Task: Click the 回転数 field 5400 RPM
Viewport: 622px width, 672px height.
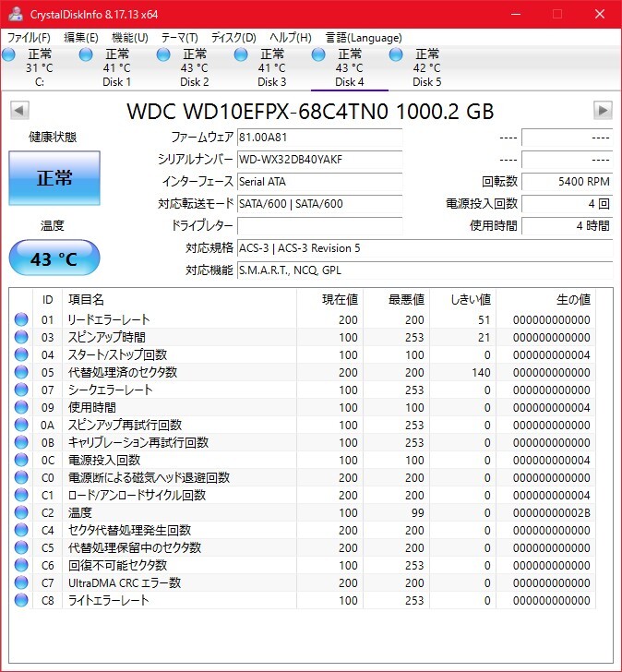Action: pos(568,182)
